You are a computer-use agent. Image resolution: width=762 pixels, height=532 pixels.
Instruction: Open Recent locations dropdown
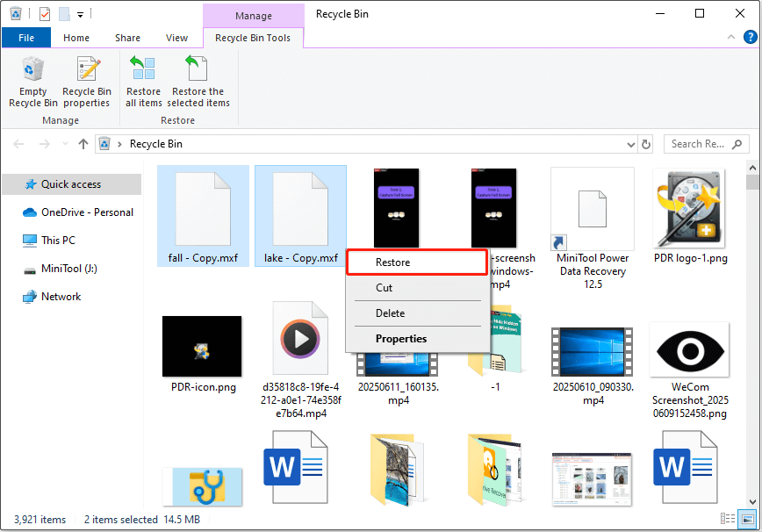pyautogui.click(x=65, y=144)
